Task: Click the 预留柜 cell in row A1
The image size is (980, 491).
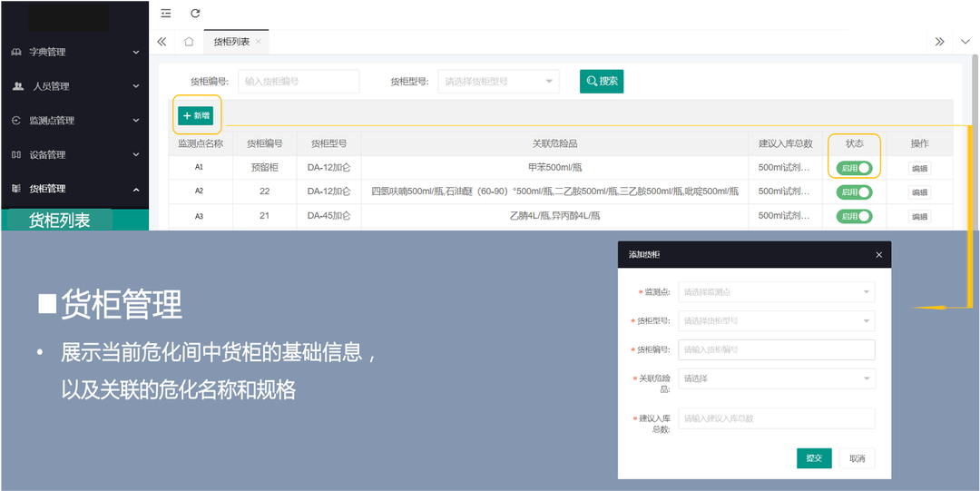Action: coord(264,168)
